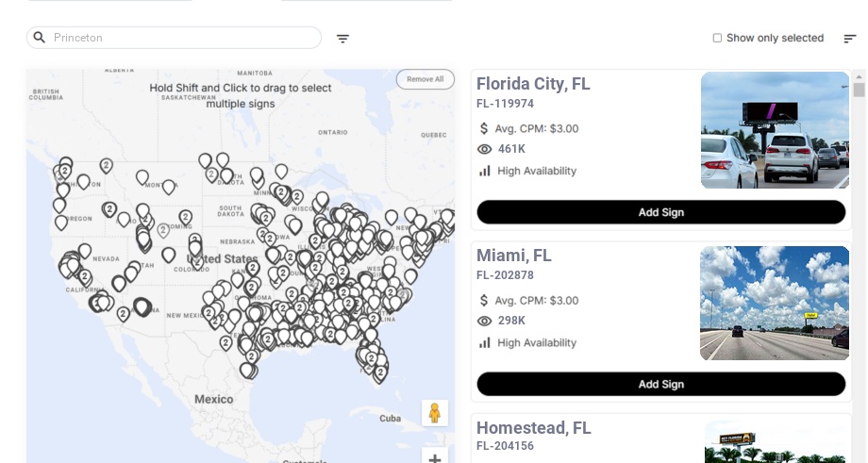The image size is (868, 463).
Task: Click the Street View pegman icon
Action: tap(434, 413)
